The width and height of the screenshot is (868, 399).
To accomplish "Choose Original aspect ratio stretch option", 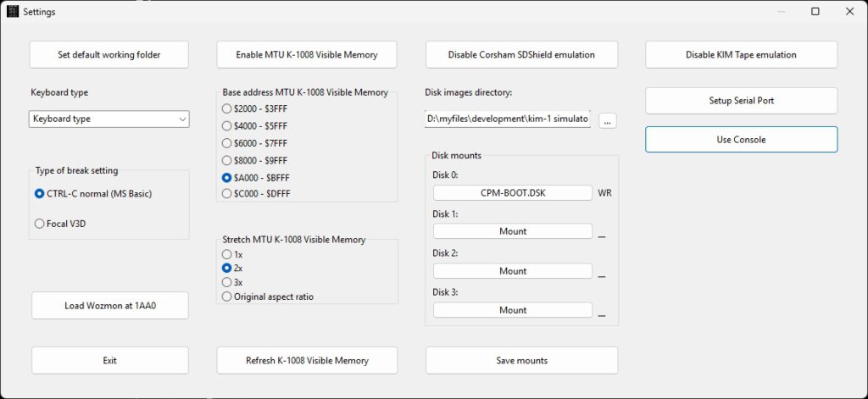I will tap(226, 296).
